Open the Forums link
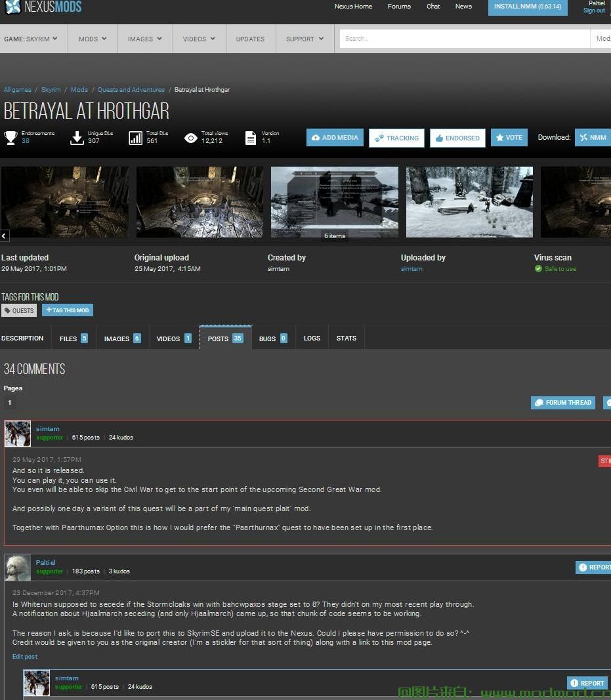The image size is (611, 700). 399,7
